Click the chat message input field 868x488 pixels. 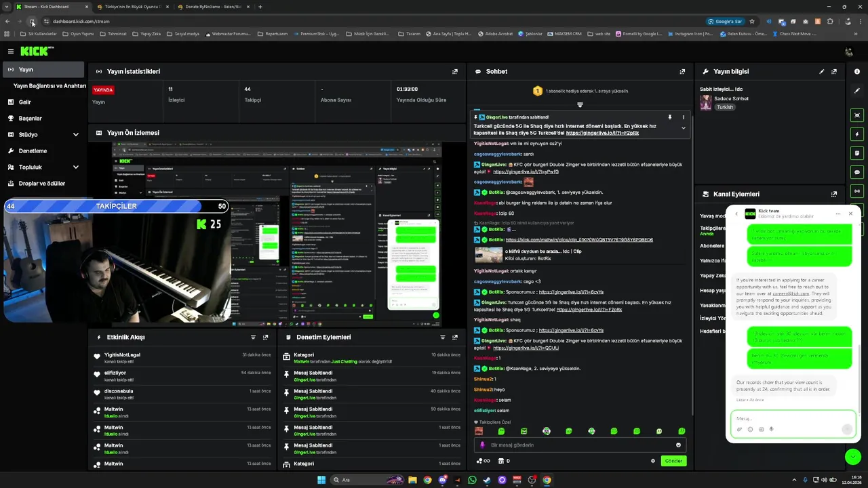(580, 445)
